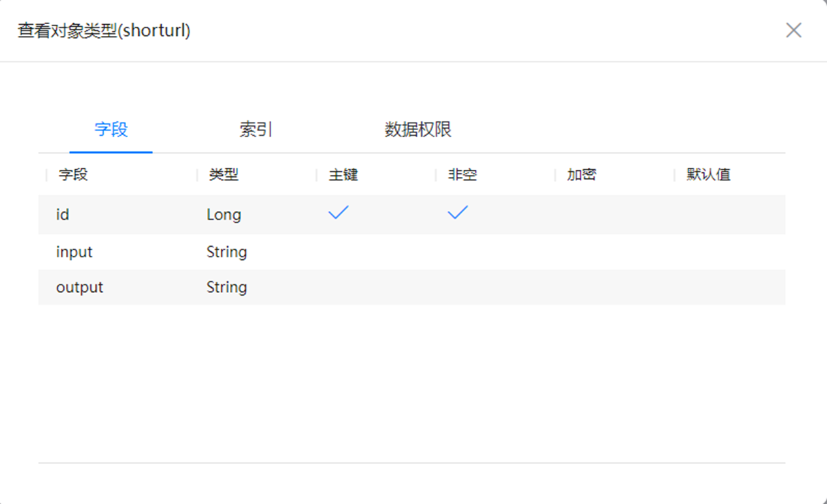The image size is (827, 504).
Task: Click the 非空 checkmark for id field
Action: click(x=459, y=212)
